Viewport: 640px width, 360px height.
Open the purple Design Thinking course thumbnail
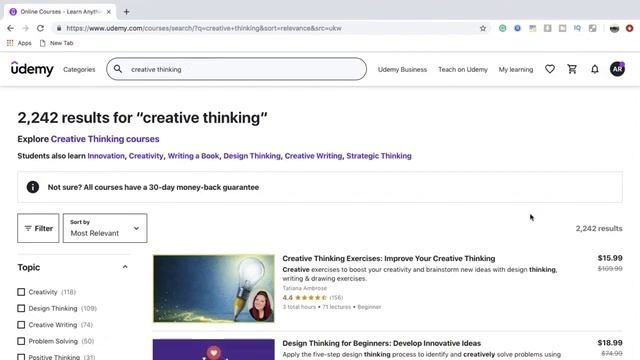[214, 349]
